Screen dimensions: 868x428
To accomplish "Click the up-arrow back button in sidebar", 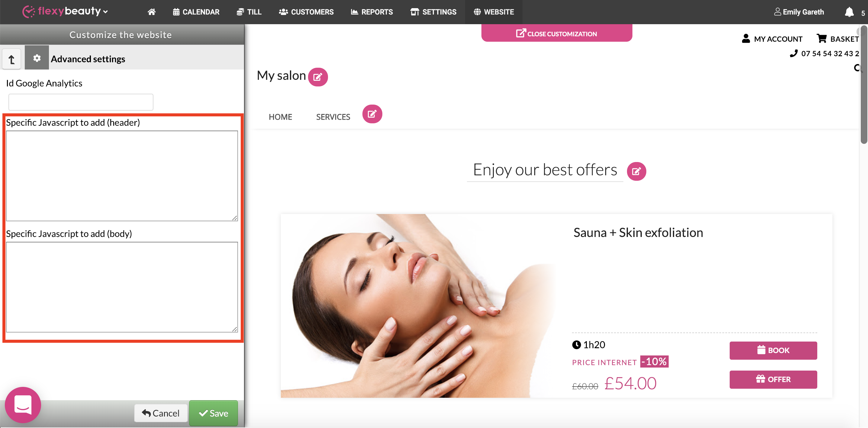I will pyautogui.click(x=12, y=59).
